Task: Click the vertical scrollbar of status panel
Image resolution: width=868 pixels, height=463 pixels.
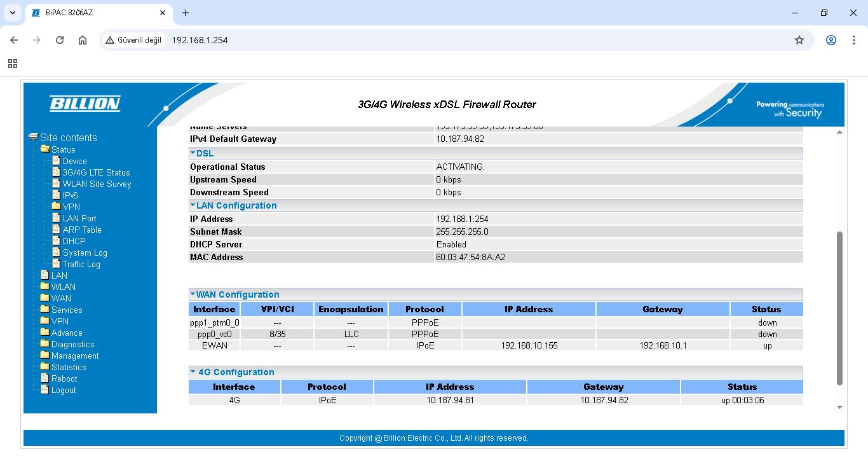Action: click(x=839, y=308)
